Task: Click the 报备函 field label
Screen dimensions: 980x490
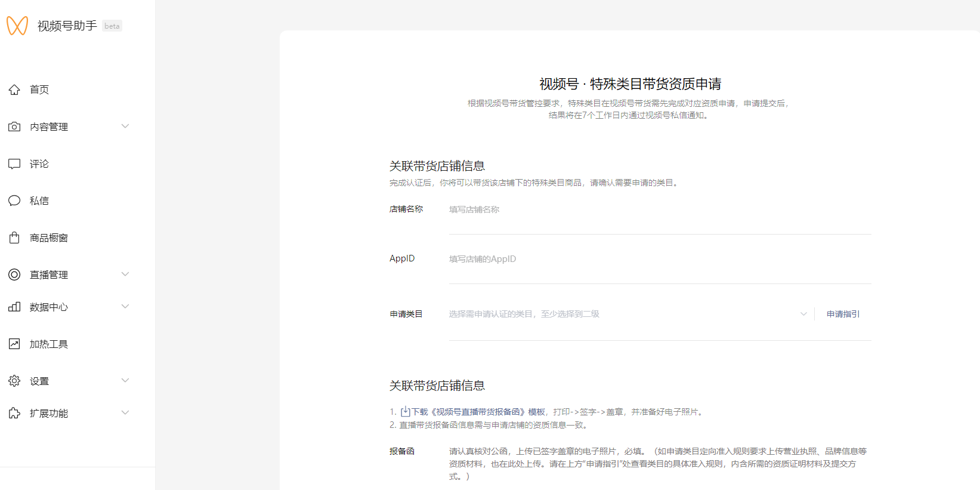Action: click(402, 451)
